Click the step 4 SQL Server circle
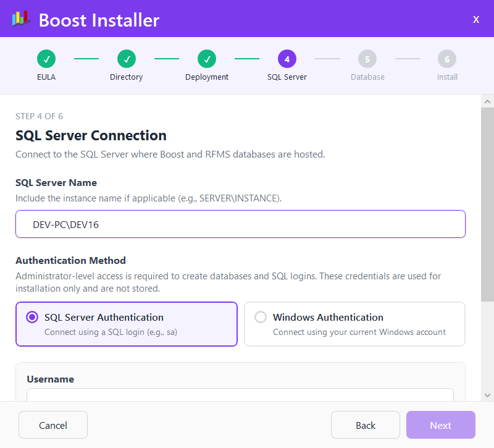 (x=287, y=59)
